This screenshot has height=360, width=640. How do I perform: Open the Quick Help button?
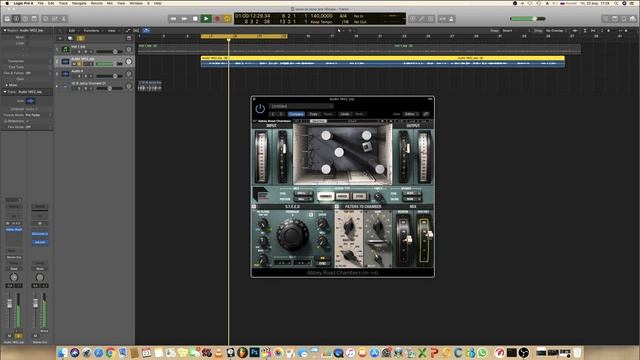click(25, 19)
